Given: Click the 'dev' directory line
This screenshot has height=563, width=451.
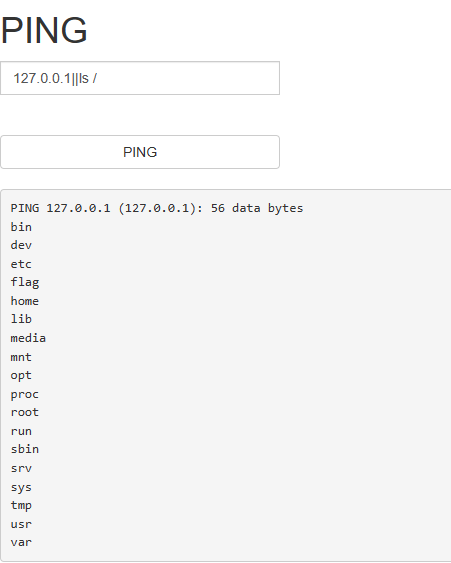Looking at the screenshot, I should coord(21,245).
